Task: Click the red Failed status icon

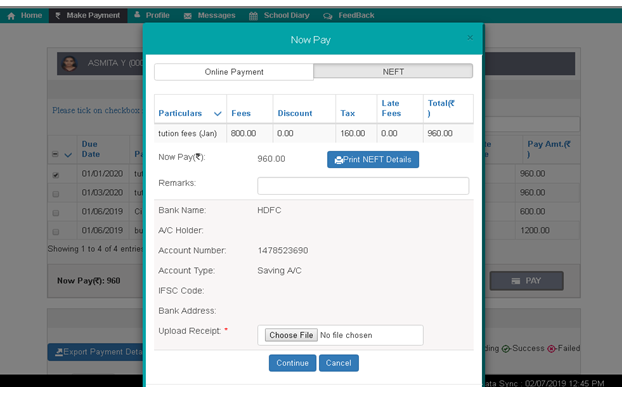Action: 551,349
